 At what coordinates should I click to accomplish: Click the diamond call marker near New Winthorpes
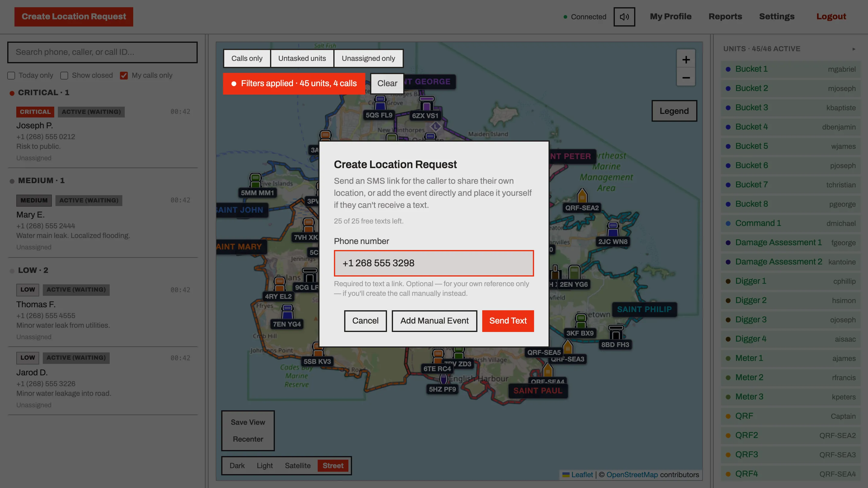pyautogui.click(x=435, y=127)
